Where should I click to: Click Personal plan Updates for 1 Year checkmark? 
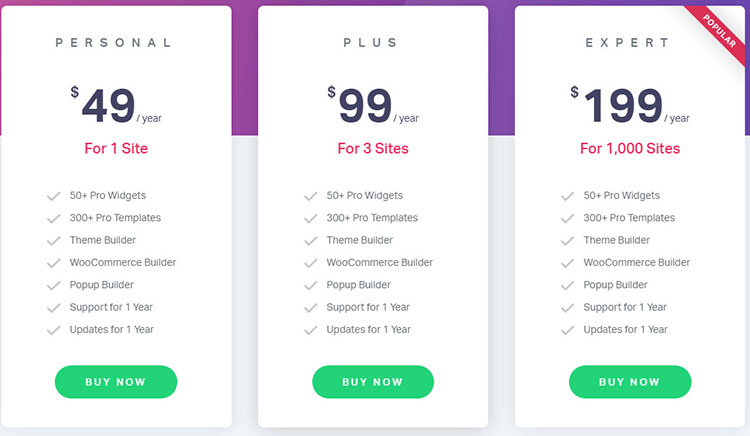[x=54, y=330]
